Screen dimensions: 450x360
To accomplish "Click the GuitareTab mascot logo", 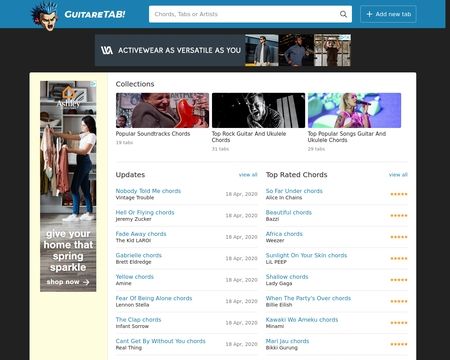I will (x=45, y=16).
